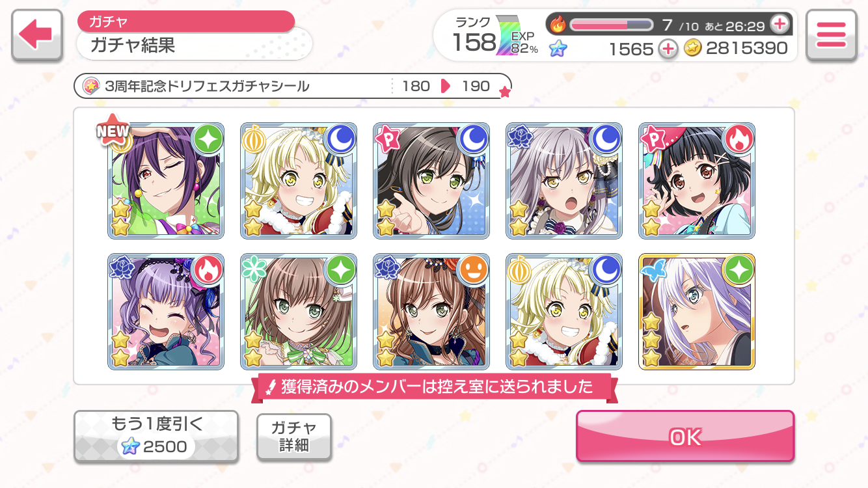Add stamina with the plus beside flame gauge
The width and height of the screenshot is (868, 488).
click(x=779, y=24)
